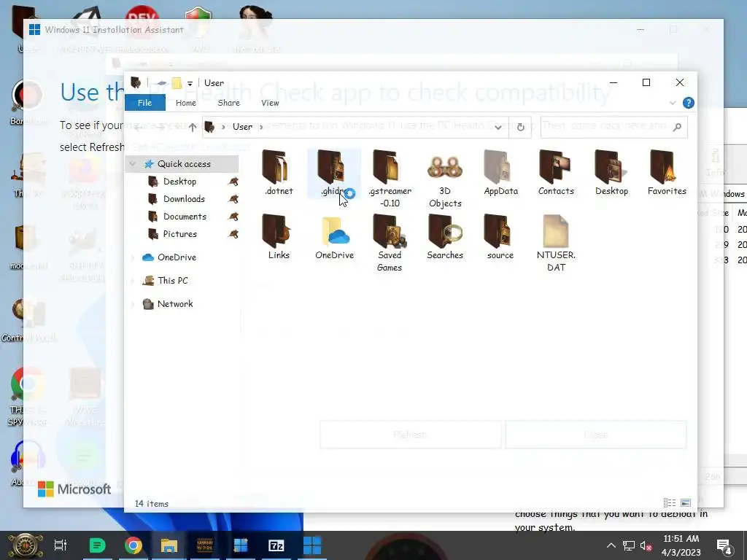Switch to details view in status bar
Image resolution: width=747 pixels, height=560 pixels.
670,503
